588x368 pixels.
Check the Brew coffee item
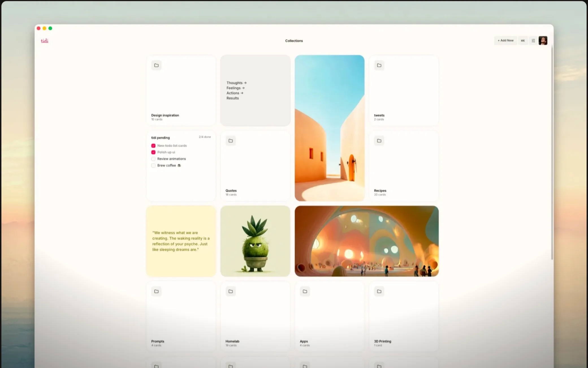(x=153, y=165)
